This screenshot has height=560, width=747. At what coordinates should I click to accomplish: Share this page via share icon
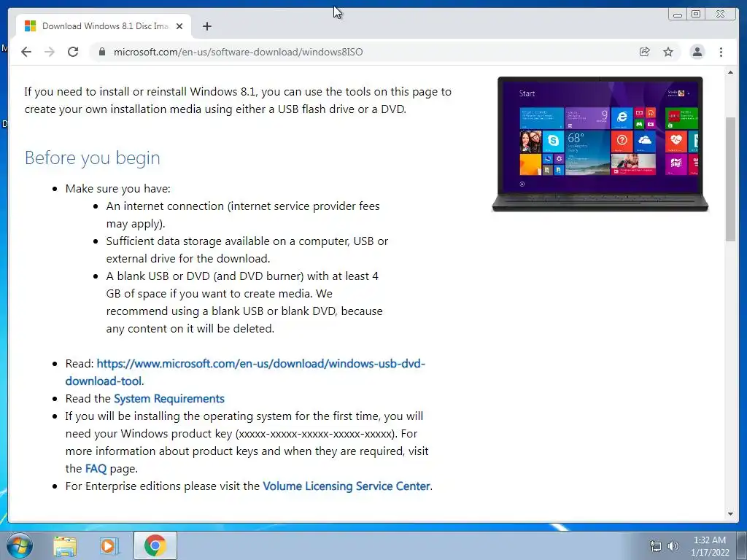[x=644, y=52]
